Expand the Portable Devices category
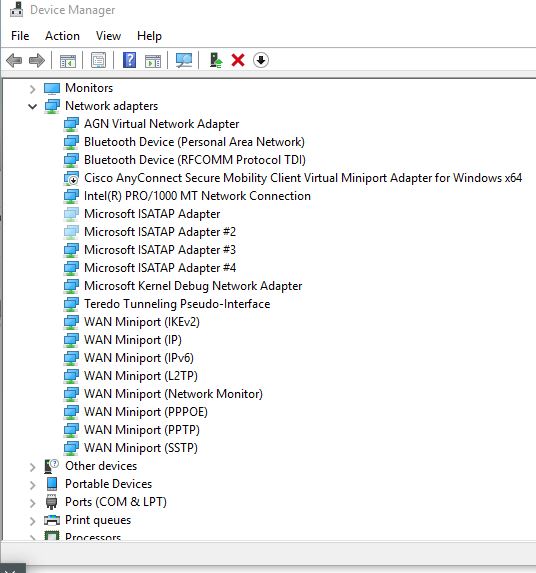Image resolution: width=536 pixels, height=573 pixels. (33, 485)
